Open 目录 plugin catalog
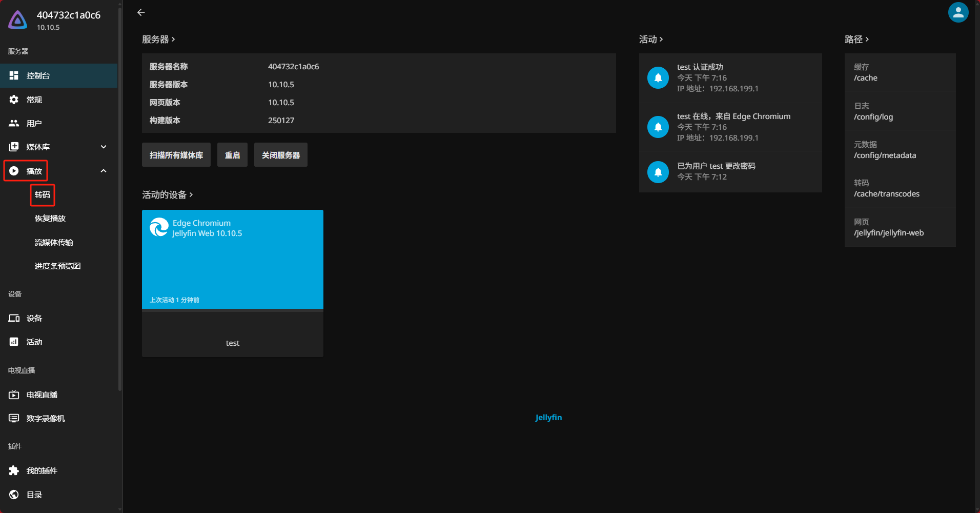 pos(59,495)
